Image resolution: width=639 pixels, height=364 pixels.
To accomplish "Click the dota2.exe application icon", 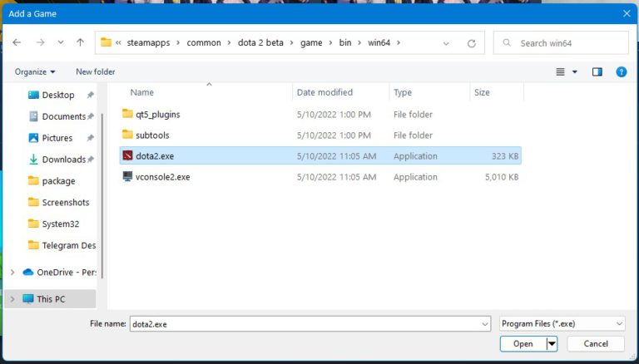I will point(127,155).
